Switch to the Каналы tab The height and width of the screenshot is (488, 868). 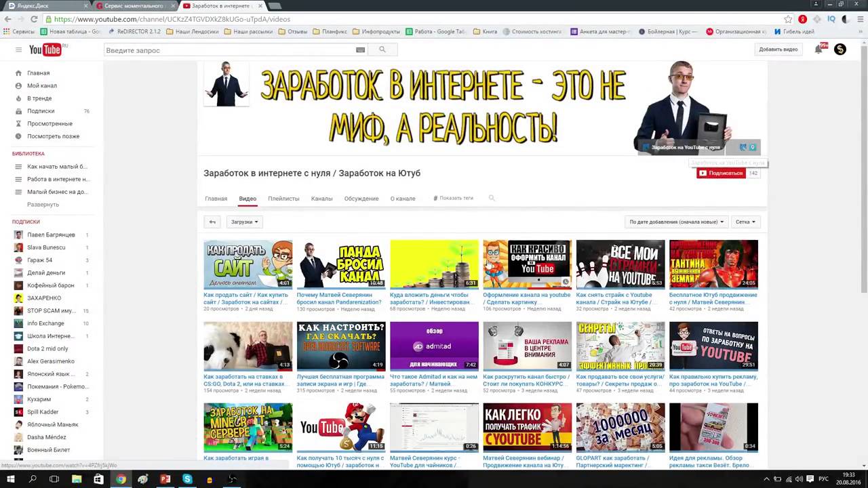321,199
